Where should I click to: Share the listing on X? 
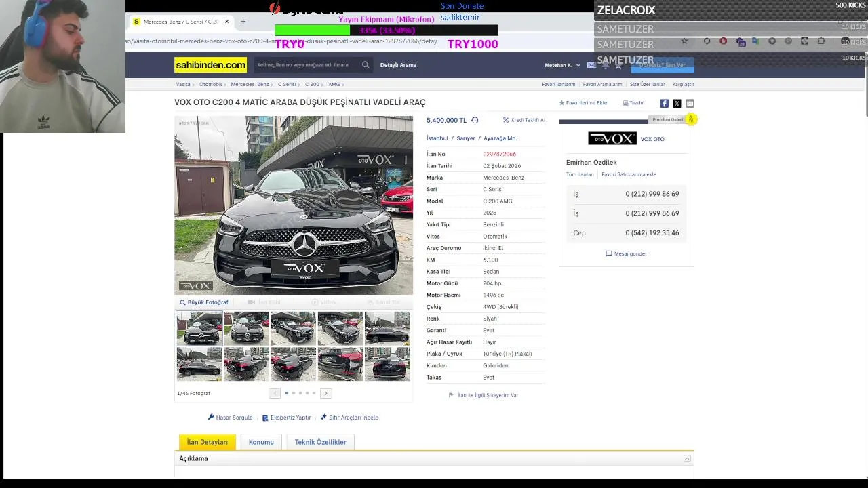click(x=677, y=104)
